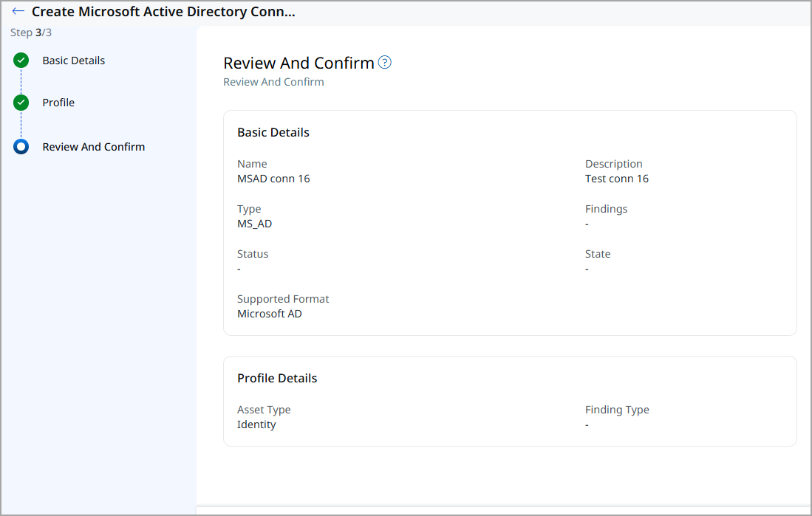Click the green checkmark beside Profile step
812x516 pixels.
click(x=21, y=103)
